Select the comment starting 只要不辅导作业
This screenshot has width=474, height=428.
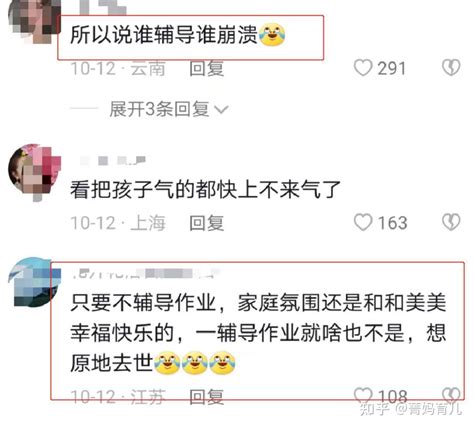[258, 333]
